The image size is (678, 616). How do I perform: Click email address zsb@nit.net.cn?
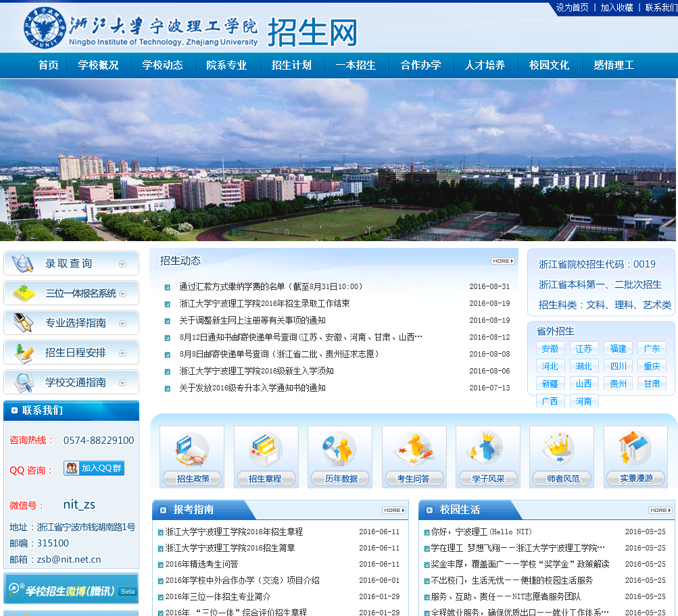[x=69, y=559]
